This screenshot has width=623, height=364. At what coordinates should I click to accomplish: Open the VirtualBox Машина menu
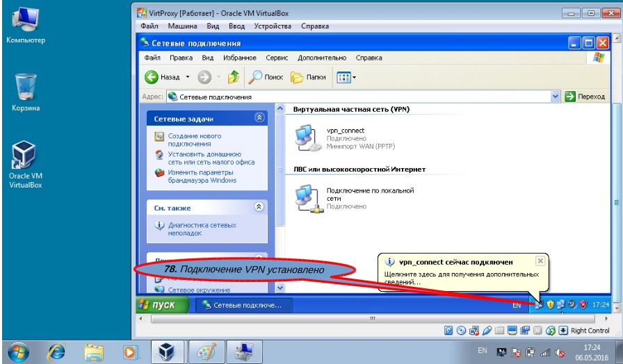[x=182, y=26]
